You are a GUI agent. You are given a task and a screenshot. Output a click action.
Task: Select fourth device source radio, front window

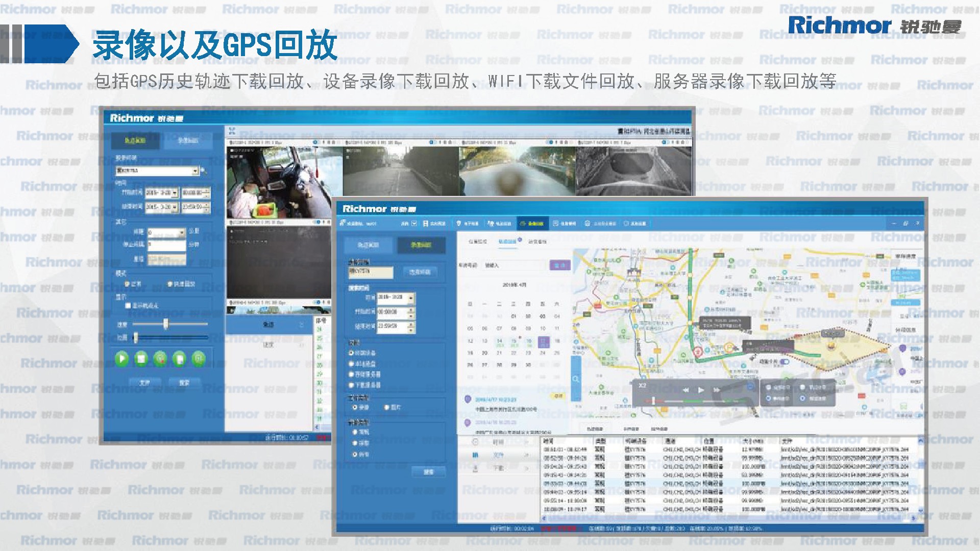point(351,385)
